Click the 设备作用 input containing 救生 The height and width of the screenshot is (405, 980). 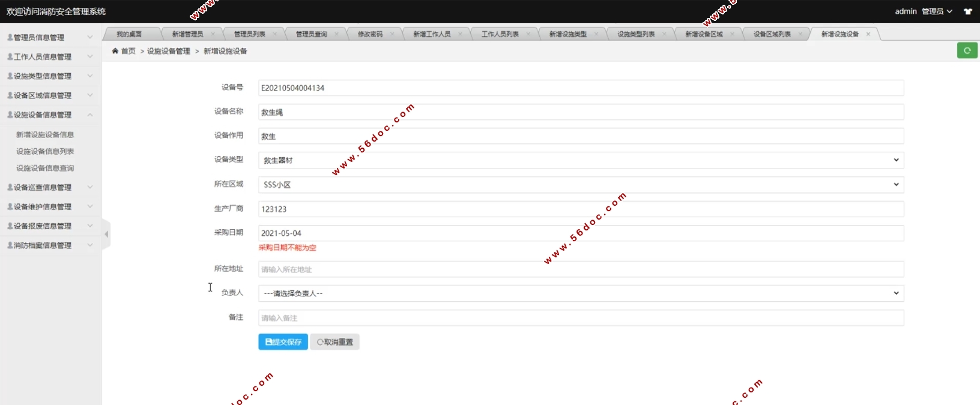point(581,136)
